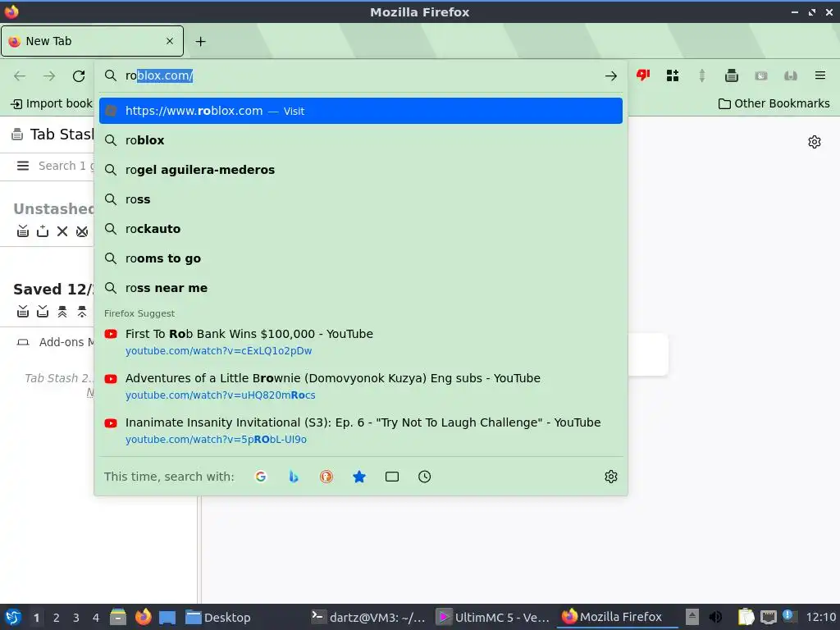Image resolution: width=840 pixels, height=630 pixels.
Task: Close the New Tab tab
Action: 170,41
